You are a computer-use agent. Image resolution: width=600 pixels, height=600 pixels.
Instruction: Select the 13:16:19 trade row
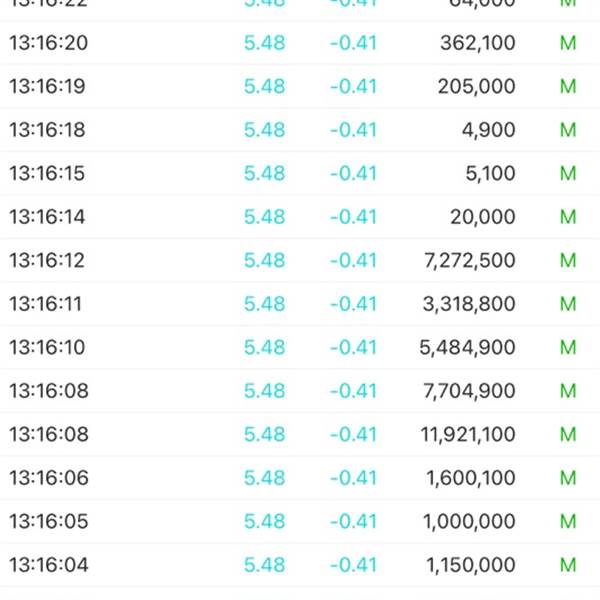tap(300, 86)
